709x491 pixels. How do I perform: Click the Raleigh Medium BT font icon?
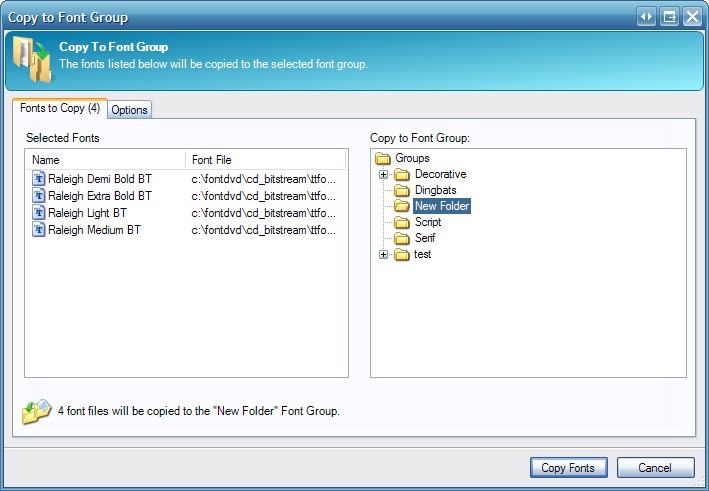(39, 230)
